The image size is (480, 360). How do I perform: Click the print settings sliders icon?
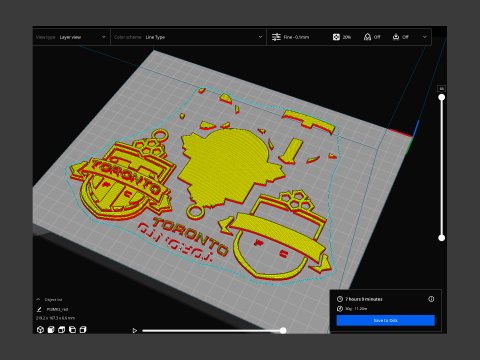276,37
